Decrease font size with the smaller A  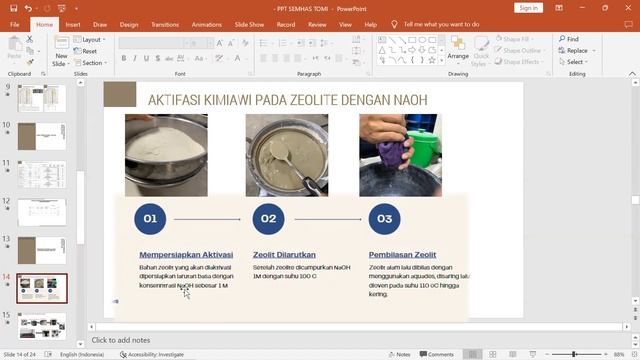pos(231,43)
